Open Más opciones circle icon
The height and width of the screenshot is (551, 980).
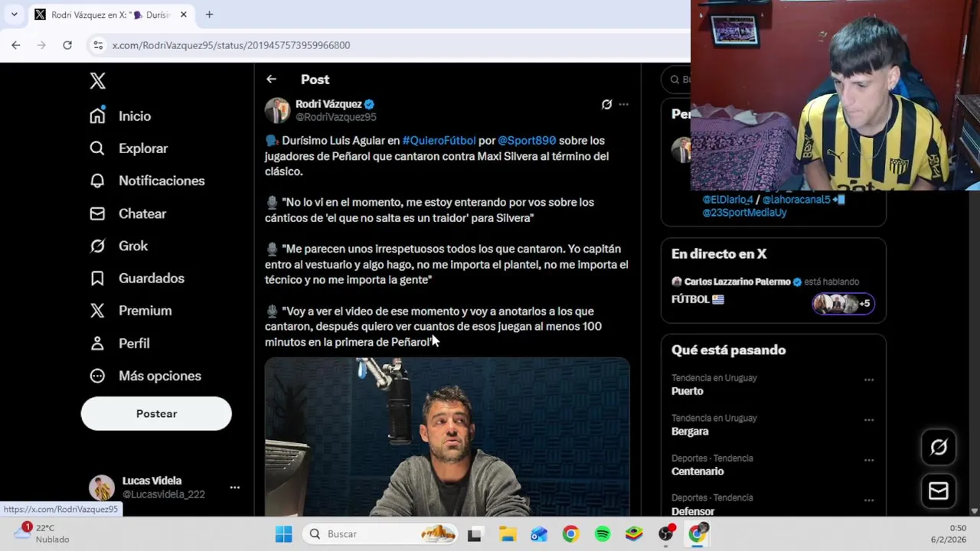tap(97, 376)
